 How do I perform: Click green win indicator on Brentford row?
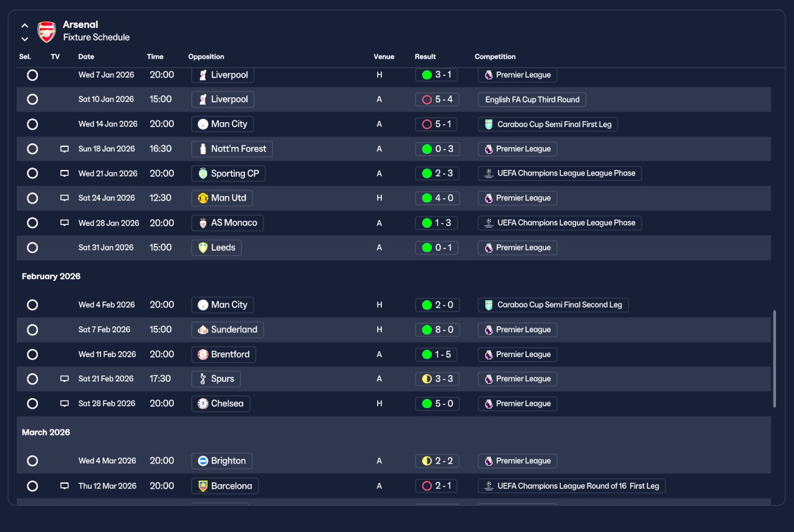click(x=427, y=355)
